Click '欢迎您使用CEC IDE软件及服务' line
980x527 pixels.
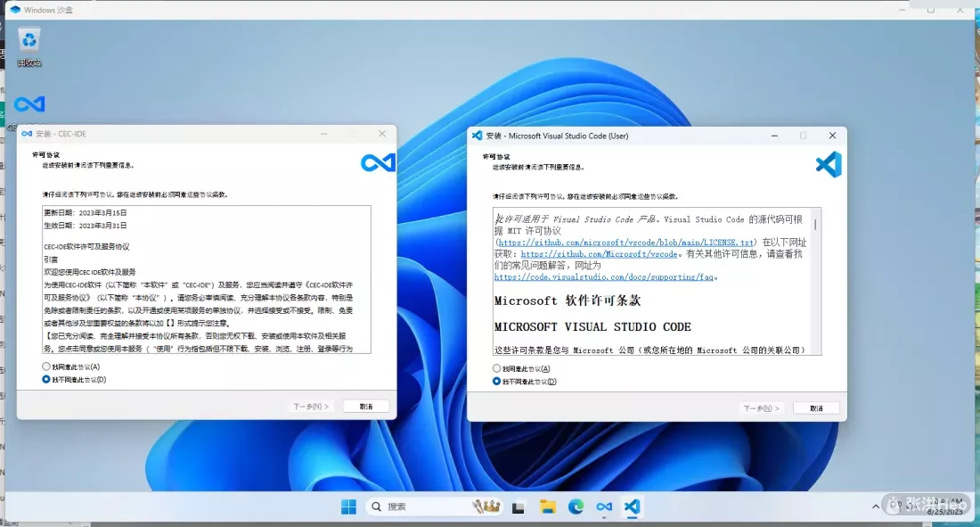click(x=90, y=272)
